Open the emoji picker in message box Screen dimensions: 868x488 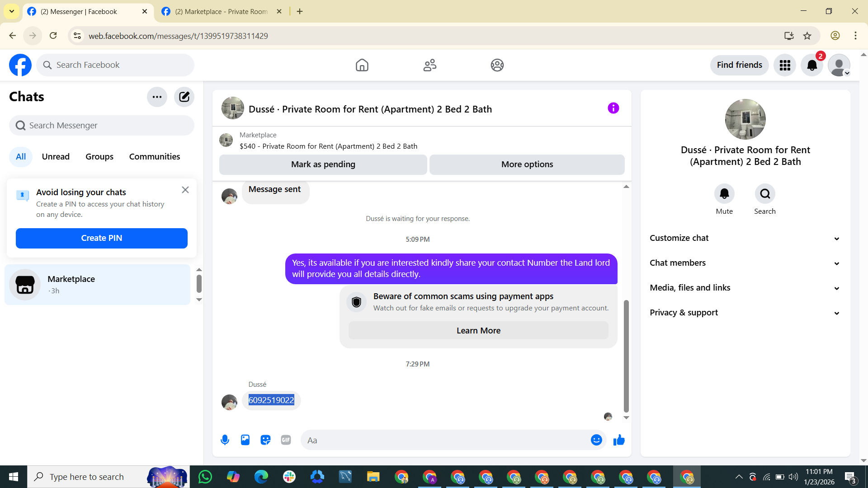point(596,440)
